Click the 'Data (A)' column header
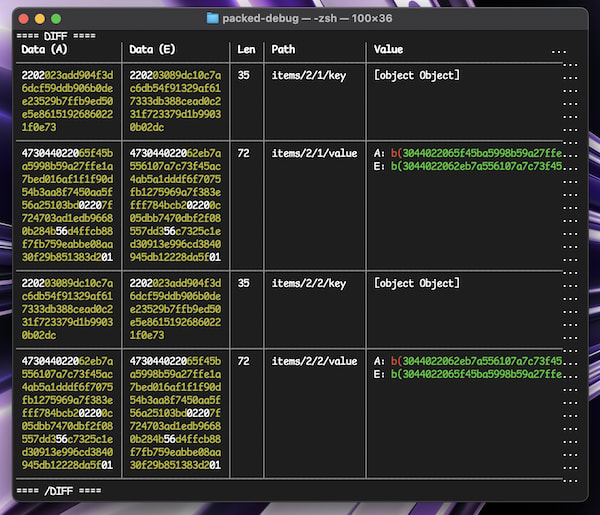The image size is (600, 515). coord(44,49)
